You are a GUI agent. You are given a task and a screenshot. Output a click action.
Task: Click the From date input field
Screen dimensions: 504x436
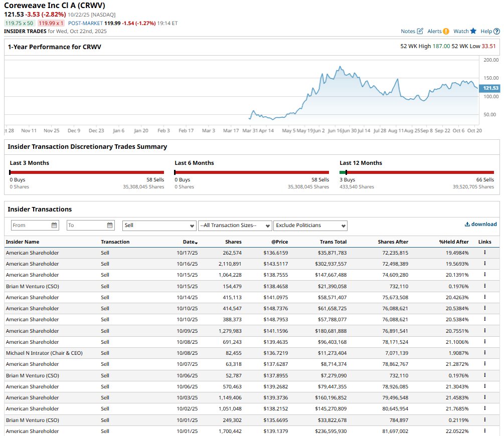pyautogui.click(x=35, y=225)
